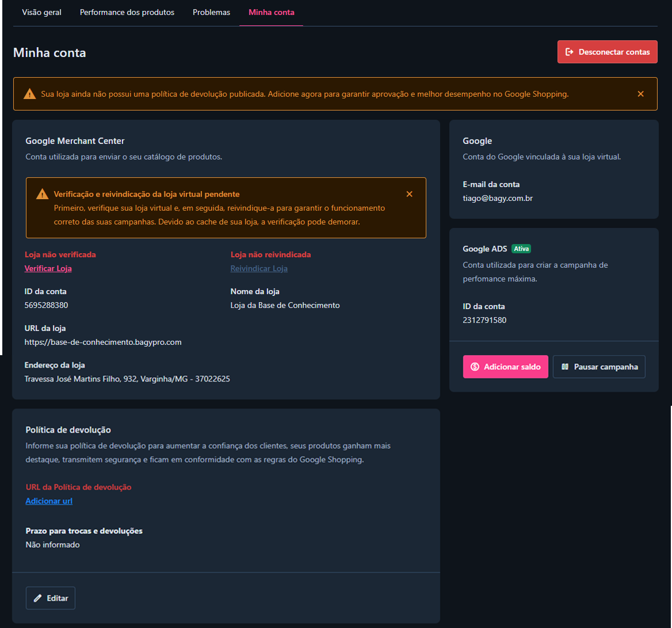Go to the Problemas tab

[x=211, y=13]
